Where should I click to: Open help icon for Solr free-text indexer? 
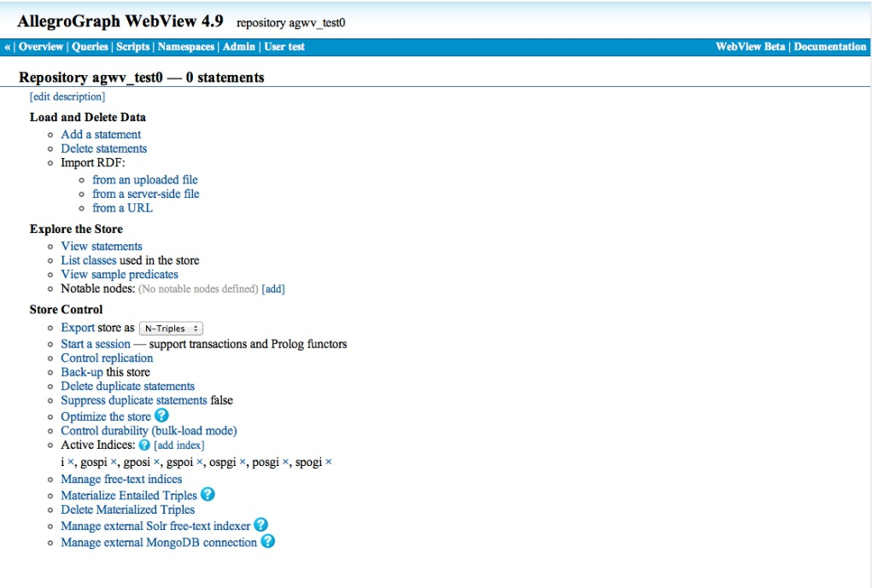[x=260, y=525]
